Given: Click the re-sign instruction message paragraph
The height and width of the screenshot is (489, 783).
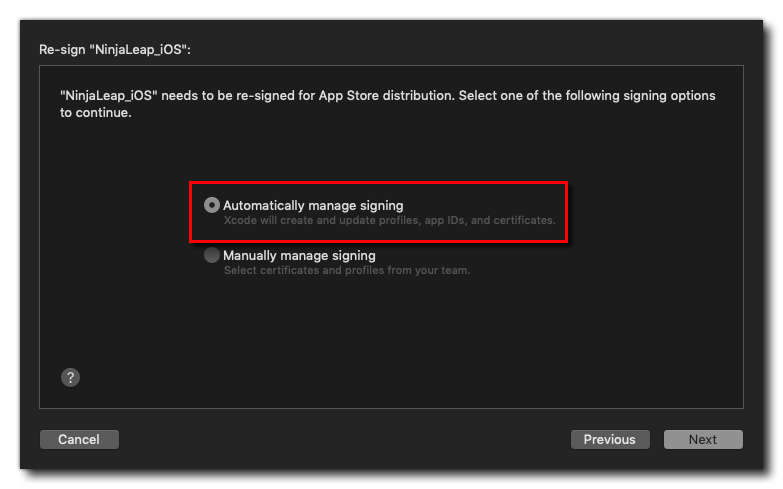Looking at the screenshot, I should coord(387,104).
